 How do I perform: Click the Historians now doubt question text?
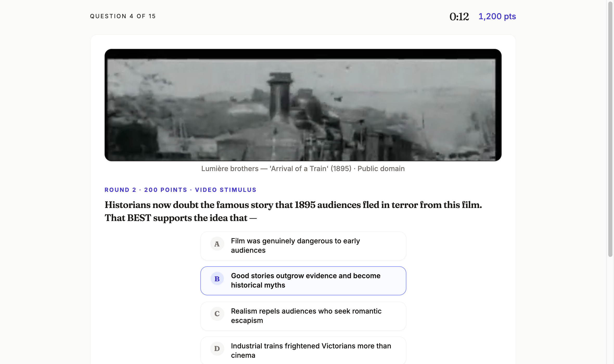click(x=293, y=211)
